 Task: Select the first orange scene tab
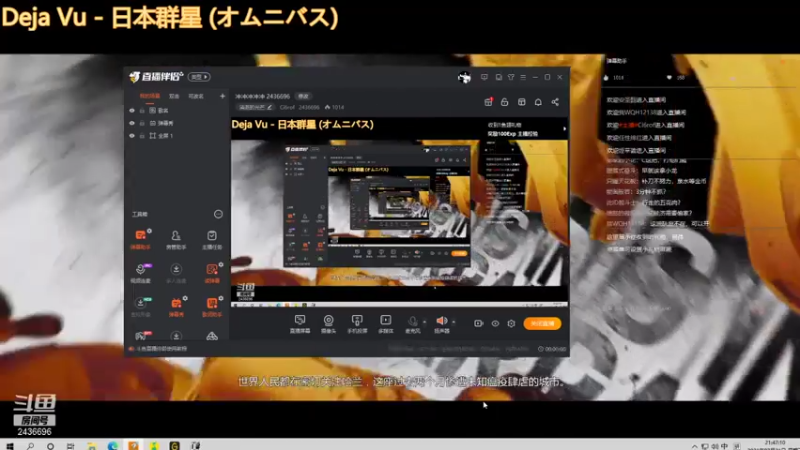(150, 96)
